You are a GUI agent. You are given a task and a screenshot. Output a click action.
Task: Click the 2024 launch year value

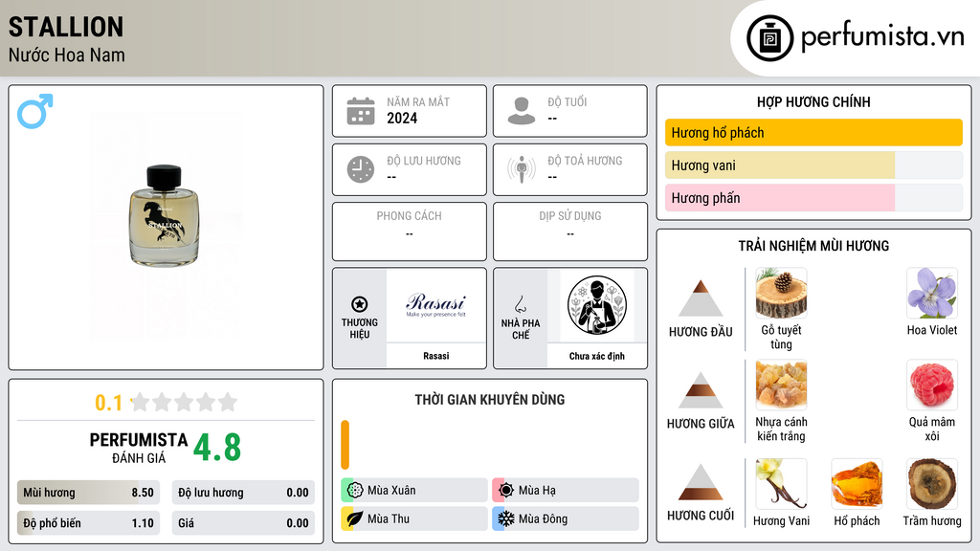point(402,118)
